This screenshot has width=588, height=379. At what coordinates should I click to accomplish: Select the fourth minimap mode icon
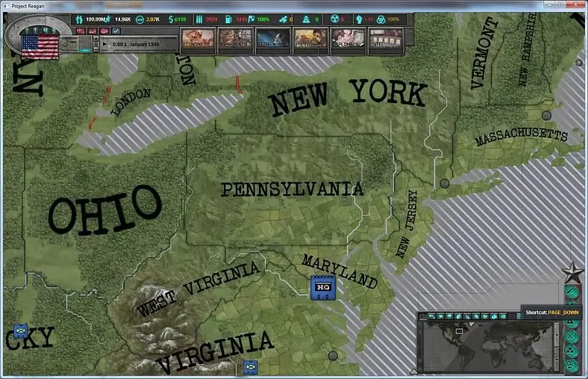[x=458, y=316]
